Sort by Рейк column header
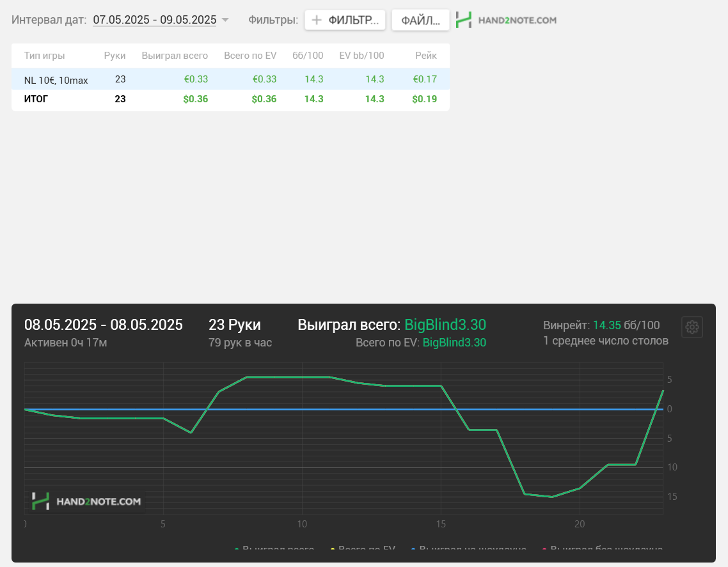728x567 pixels. tap(426, 56)
